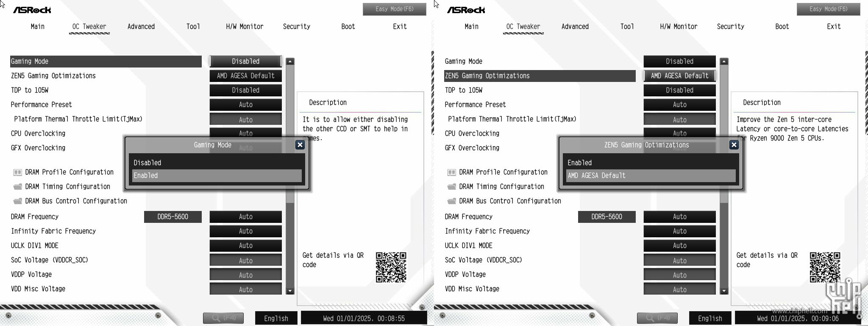Open SoC Voltage Auto value on right screen
Image resolution: width=868 pixels, height=326 pixels.
(x=680, y=260)
